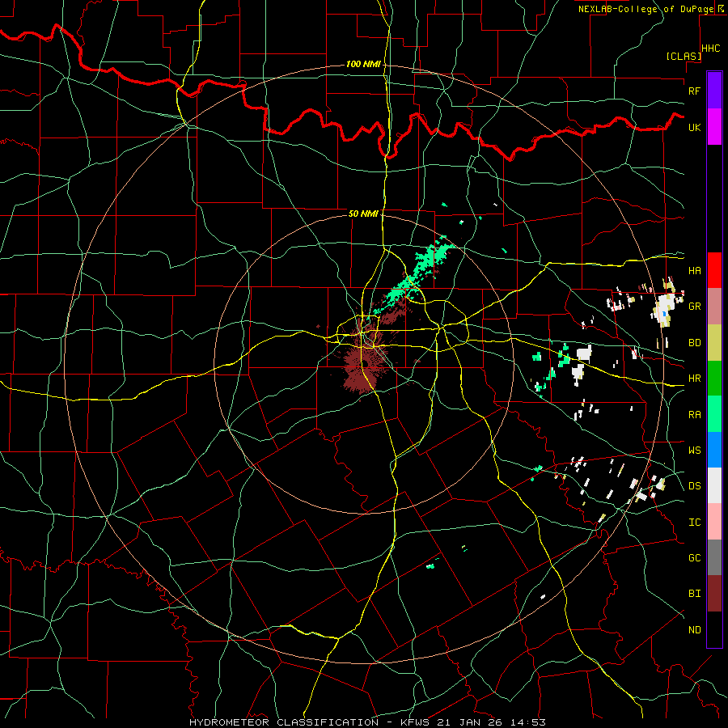Image resolution: width=728 pixels, height=728 pixels.
Task: Click the "HR" legend label
Action: pos(694,379)
